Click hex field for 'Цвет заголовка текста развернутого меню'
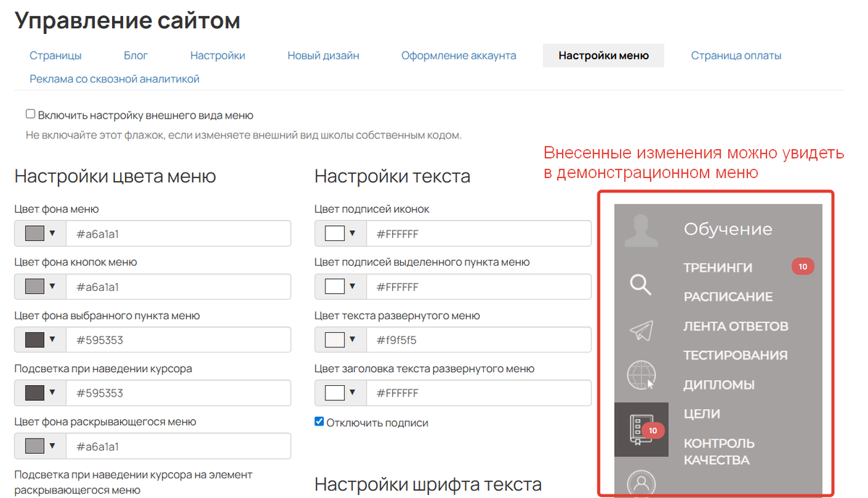Viewport: 868px width, 498px height. 479,393
